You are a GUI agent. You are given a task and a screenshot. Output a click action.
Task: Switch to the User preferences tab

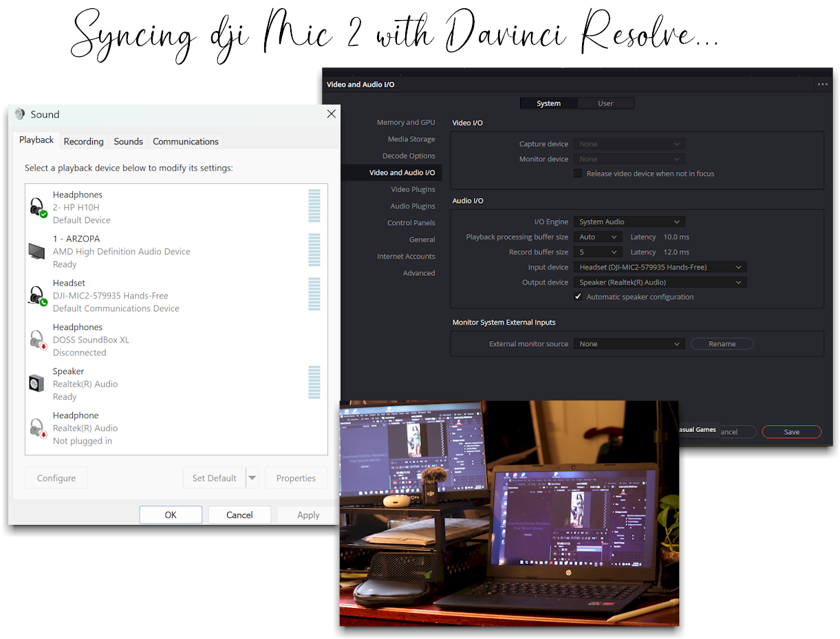(x=605, y=103)
